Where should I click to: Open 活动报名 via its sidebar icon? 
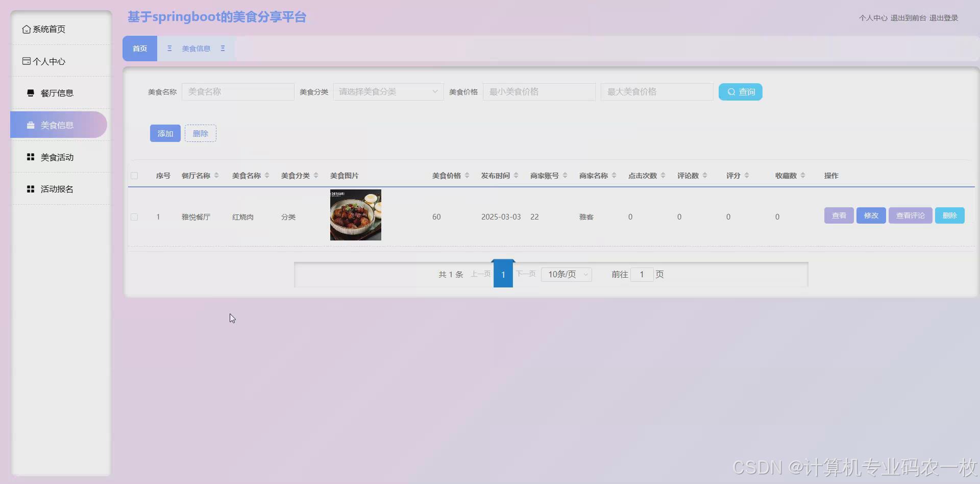(x=30, y=188)
